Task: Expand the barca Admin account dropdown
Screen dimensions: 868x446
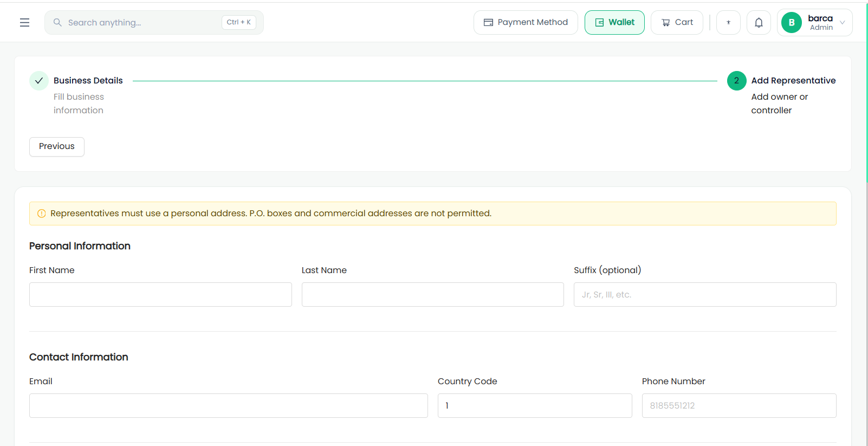Action: 815,23
